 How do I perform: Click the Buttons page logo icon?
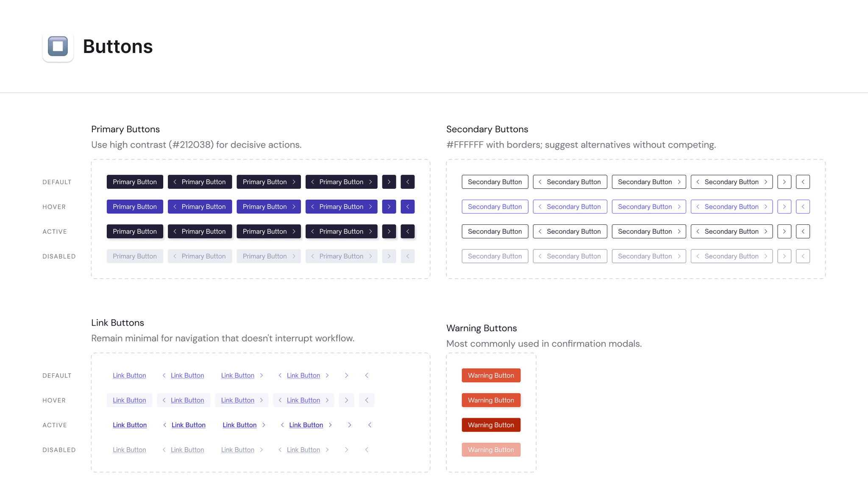(x=58, y=46)
